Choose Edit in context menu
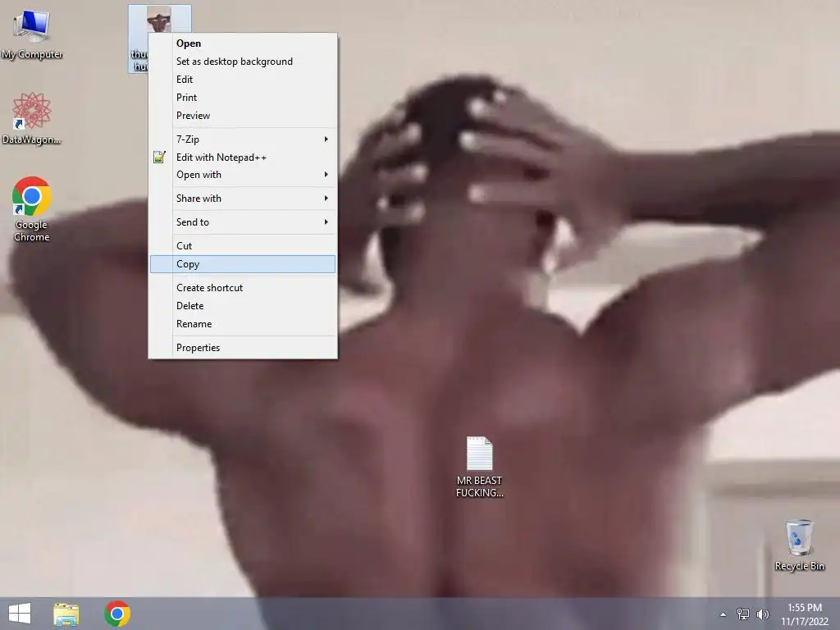This screenshot has height=630, width=840. [x=243, y=80]
